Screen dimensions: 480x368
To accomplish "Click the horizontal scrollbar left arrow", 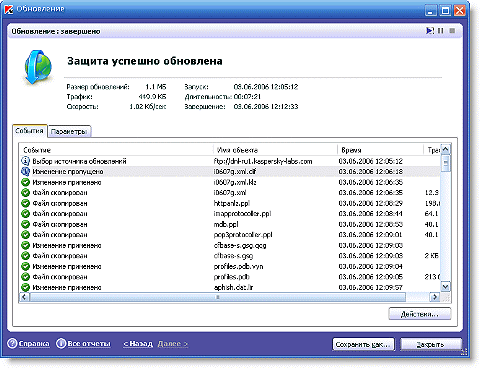I will pos(24,297).
